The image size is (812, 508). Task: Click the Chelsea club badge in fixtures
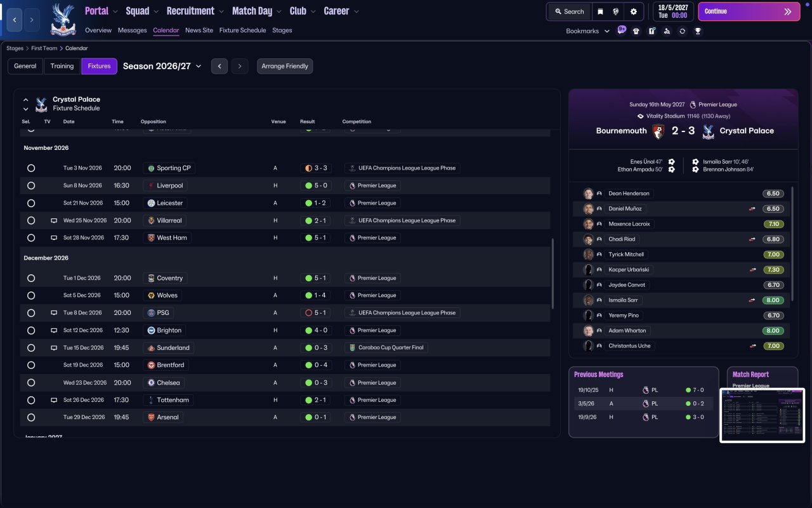(x=151, y=383)
